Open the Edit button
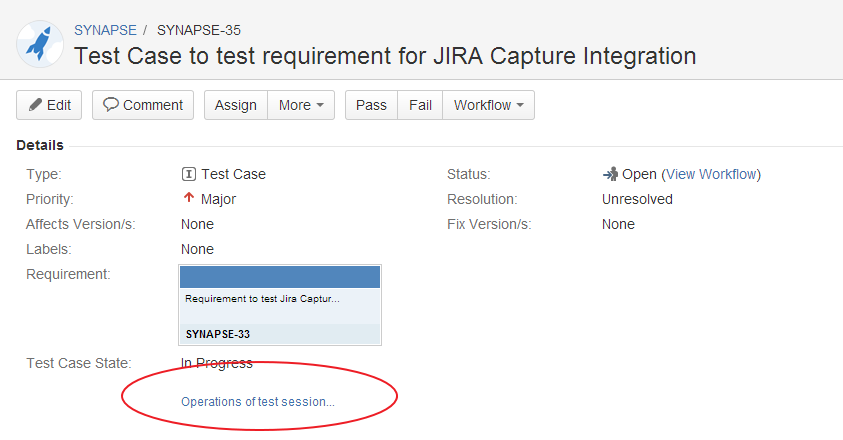Viewport: 843px width, 440px height. (x=49, y=105)
